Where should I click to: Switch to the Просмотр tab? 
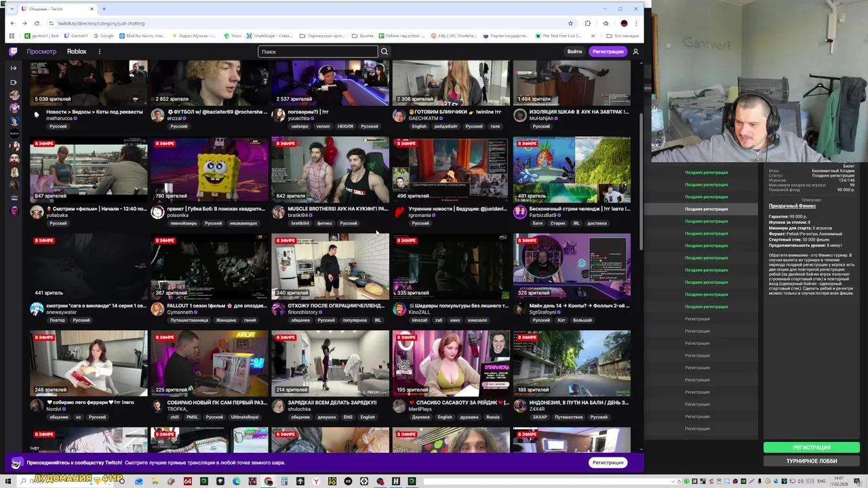[41, 52]
